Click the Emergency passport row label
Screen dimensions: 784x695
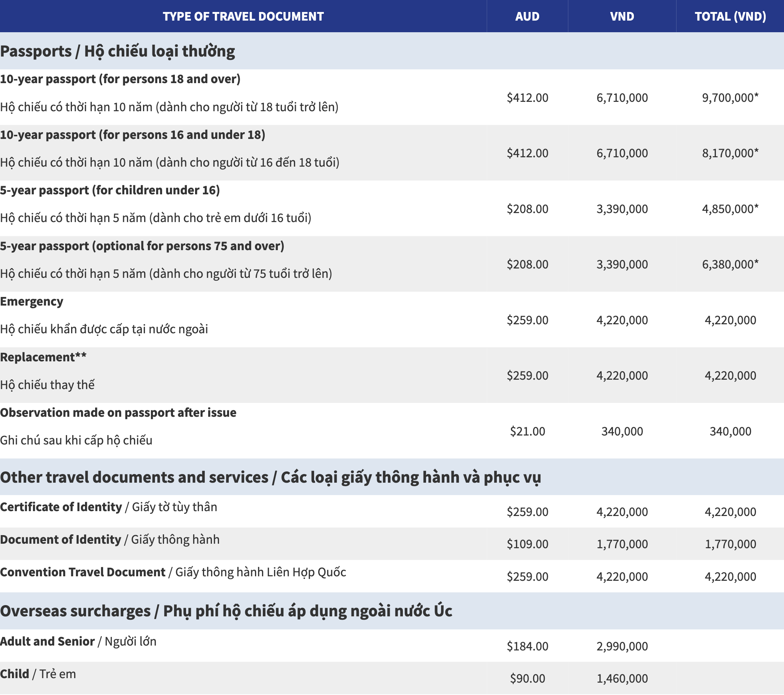coord(31,301)
